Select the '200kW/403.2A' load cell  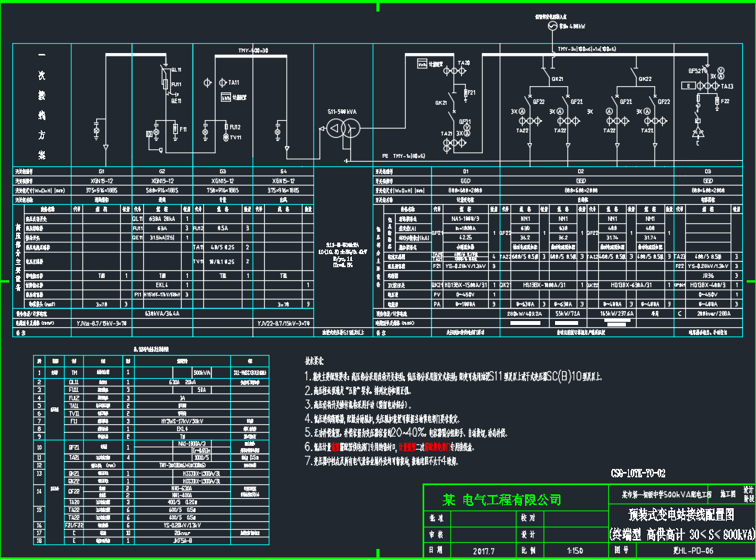click(524, 313)
